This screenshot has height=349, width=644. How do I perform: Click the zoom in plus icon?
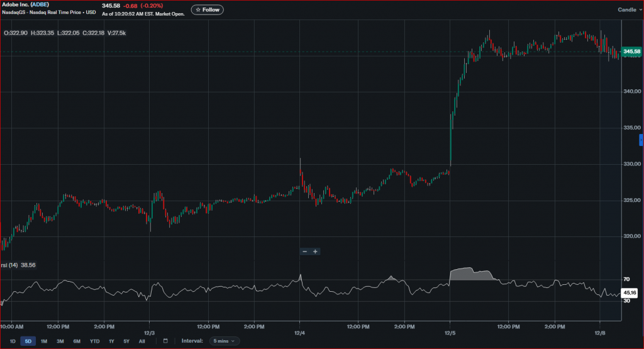(x=316, y=252)
